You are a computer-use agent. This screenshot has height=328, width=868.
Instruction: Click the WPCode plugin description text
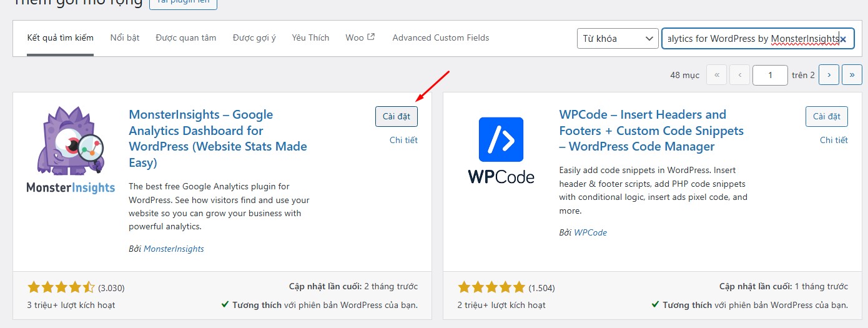pyautogui.click(x=653, y=190)
